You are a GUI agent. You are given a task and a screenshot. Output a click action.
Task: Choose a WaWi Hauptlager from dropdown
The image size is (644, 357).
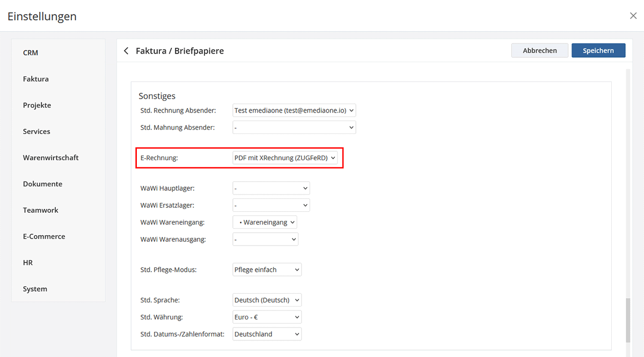point(271,188)
